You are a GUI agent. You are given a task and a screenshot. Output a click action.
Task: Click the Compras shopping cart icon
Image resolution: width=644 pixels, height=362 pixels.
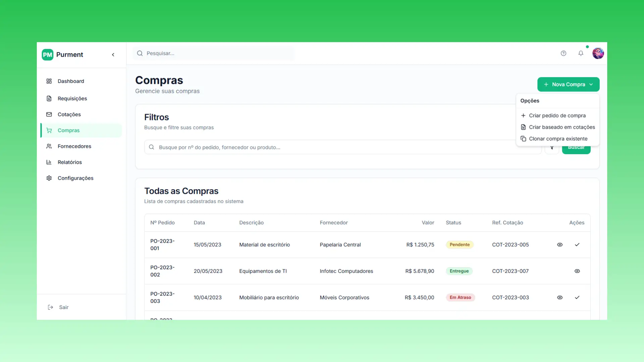pos(49,130)
